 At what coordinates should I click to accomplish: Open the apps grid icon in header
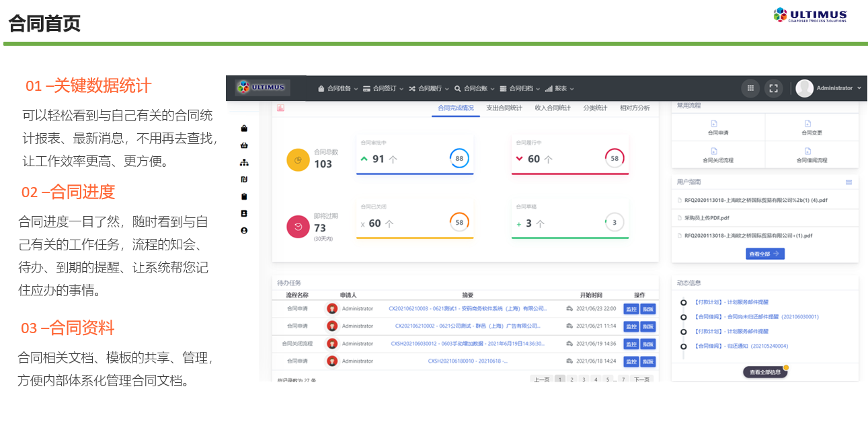point(750,88)
